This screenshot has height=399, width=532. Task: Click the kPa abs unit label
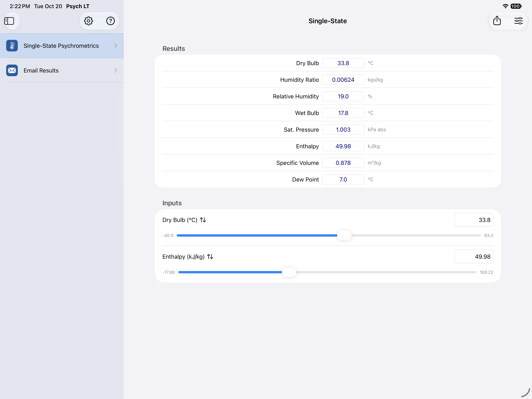pos(377,129)
